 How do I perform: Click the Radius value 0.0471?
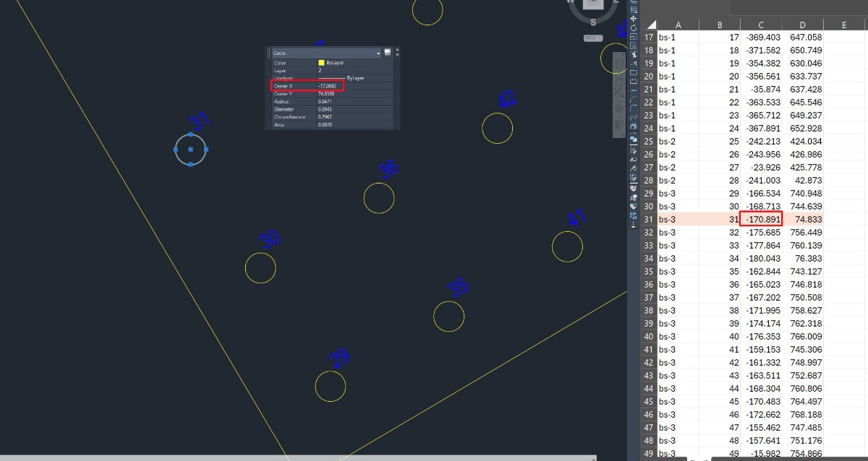point(325,102)
